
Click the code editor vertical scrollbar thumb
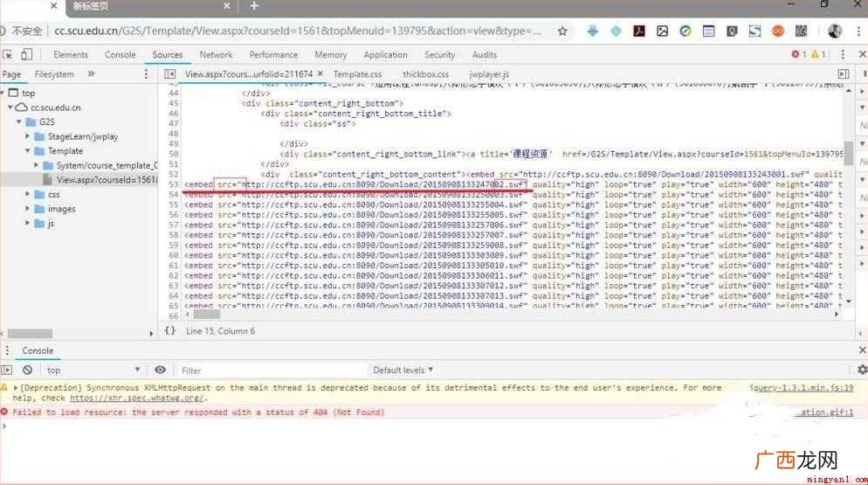coord(848,153)
